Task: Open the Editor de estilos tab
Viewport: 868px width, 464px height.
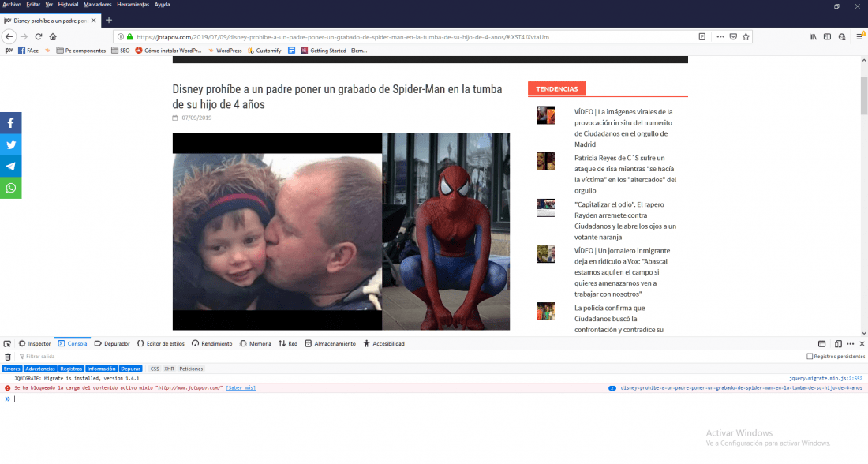Action: point(160,344)
